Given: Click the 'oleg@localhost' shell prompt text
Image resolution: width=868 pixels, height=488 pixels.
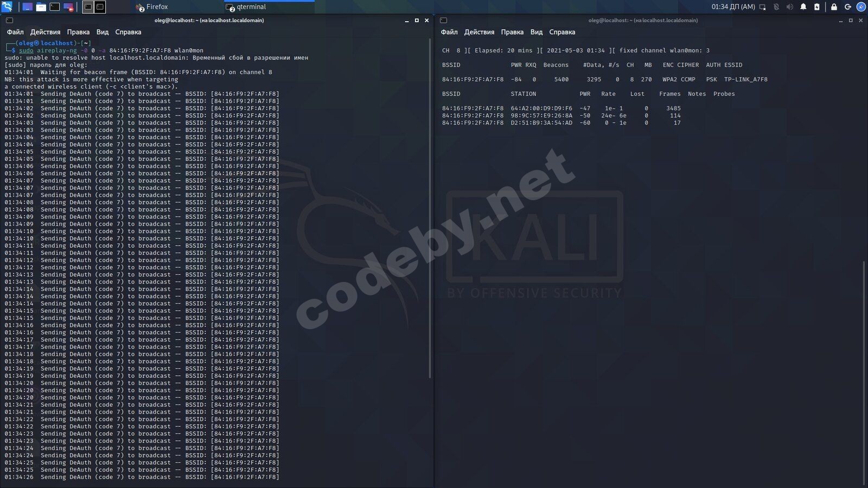Looking at the screenshot, I should point(46,43).
